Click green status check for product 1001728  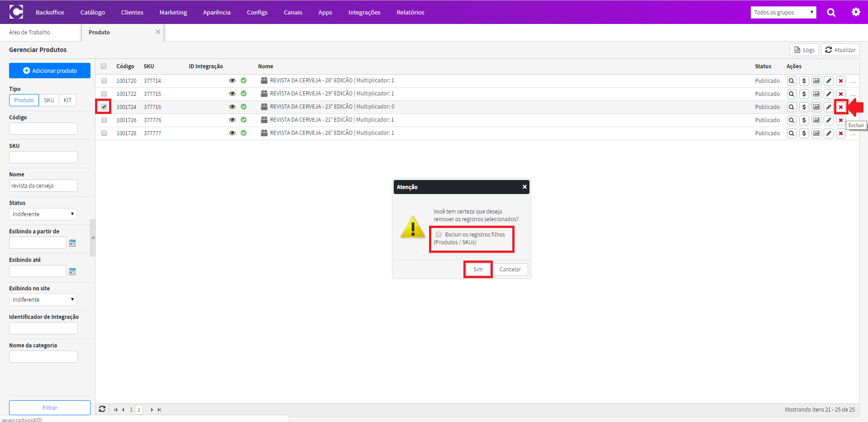tap(243, 133)
